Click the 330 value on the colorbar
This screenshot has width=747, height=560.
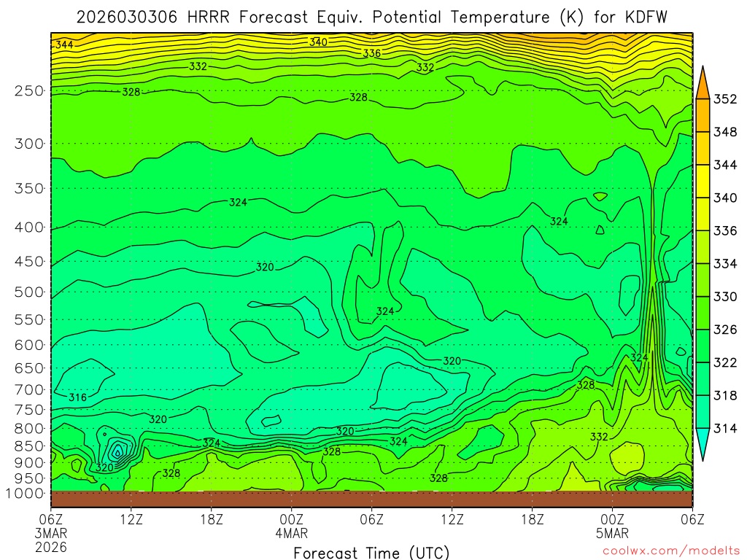[725, 297]
